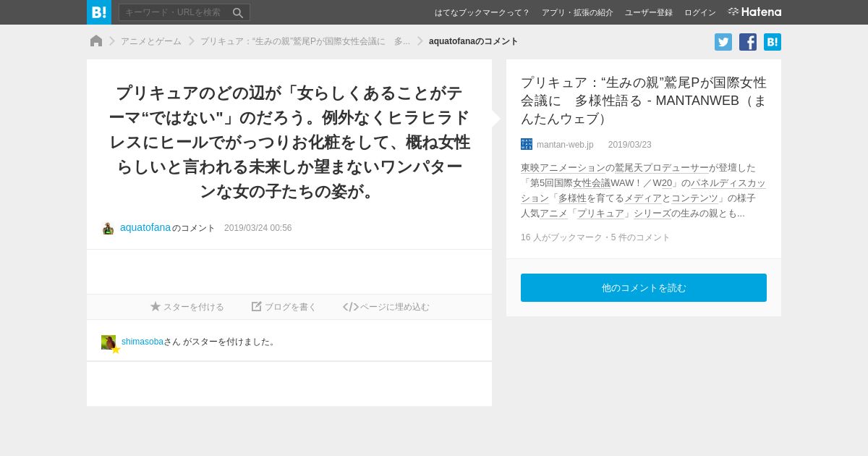868x456 pixels.
Task: Click 他のコメントを読む button
Action: 644,287
